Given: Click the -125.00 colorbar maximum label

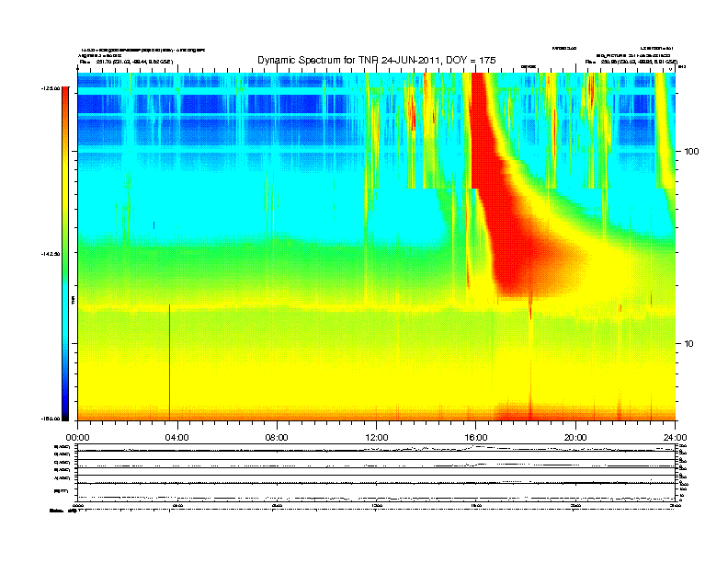Looking at the screenshot, I should 51,88.
